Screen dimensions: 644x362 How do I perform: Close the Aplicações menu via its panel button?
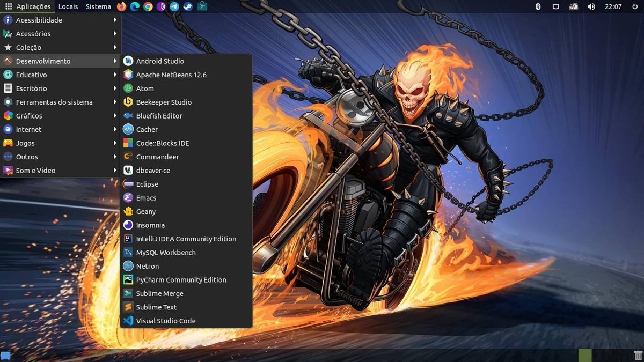coord(28,6)
